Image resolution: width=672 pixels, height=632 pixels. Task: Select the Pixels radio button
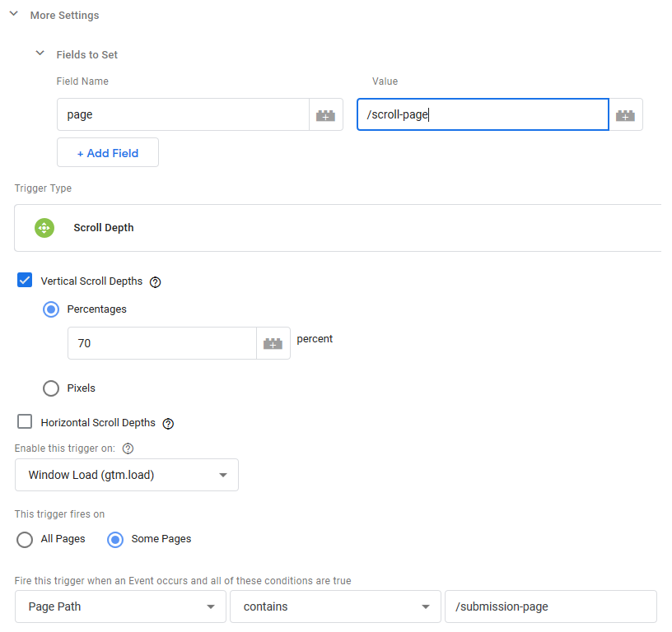(x=51, y=388)
